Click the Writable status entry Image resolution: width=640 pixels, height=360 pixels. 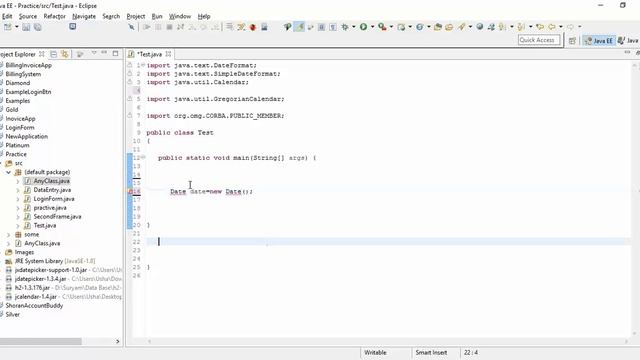click(375, 352)
